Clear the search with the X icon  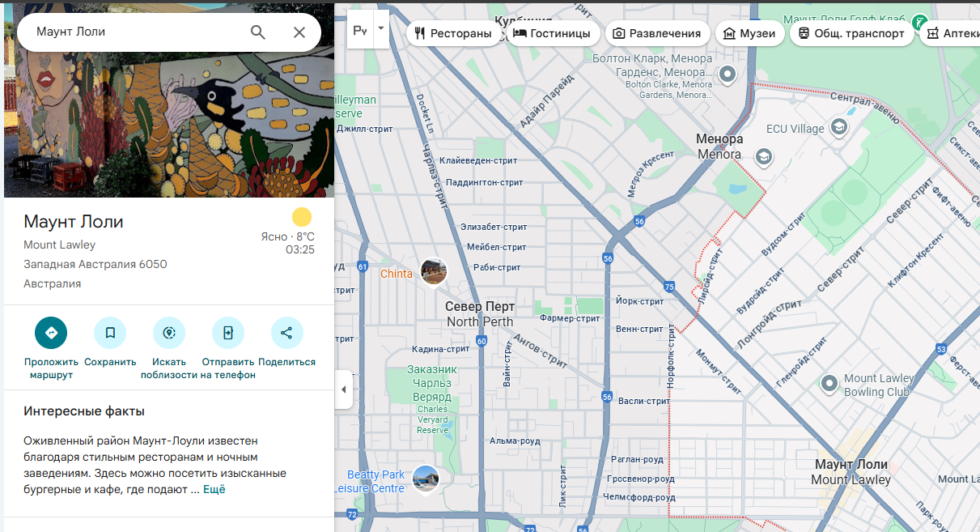click(299, 32)
